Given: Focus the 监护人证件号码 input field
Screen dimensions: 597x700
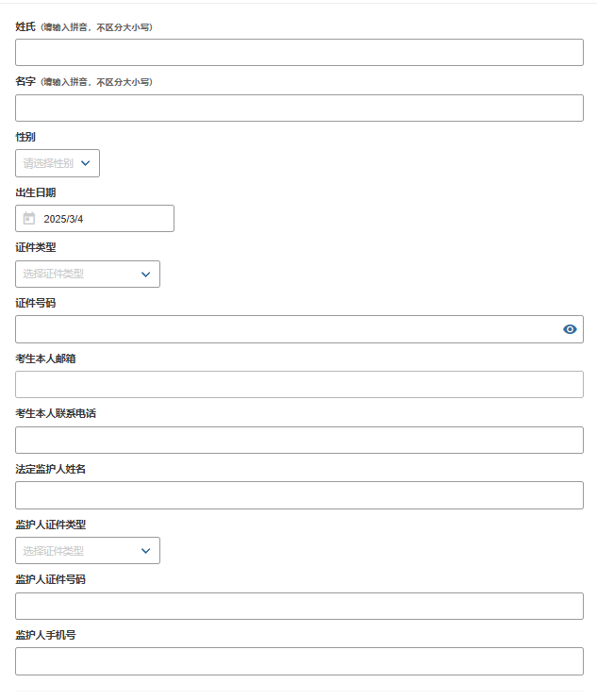Looking at the screenshot, I should click(x=299, y=606).
